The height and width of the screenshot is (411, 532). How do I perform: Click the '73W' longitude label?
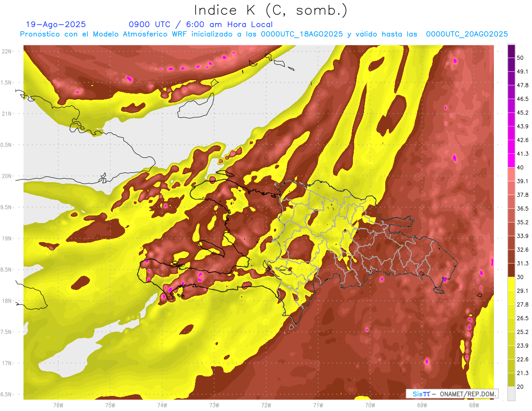214,405
